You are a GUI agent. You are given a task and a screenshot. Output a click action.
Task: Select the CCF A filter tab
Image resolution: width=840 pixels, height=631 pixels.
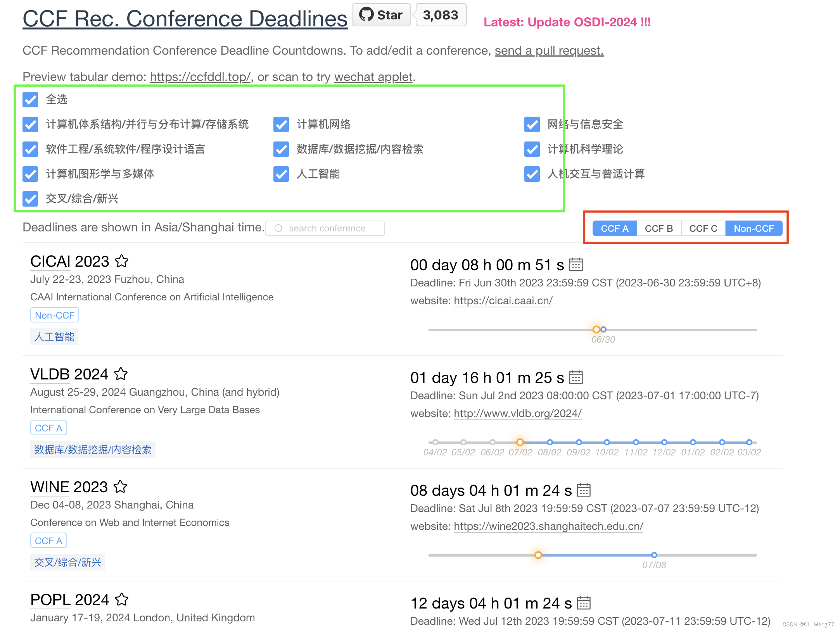[615, 228]
